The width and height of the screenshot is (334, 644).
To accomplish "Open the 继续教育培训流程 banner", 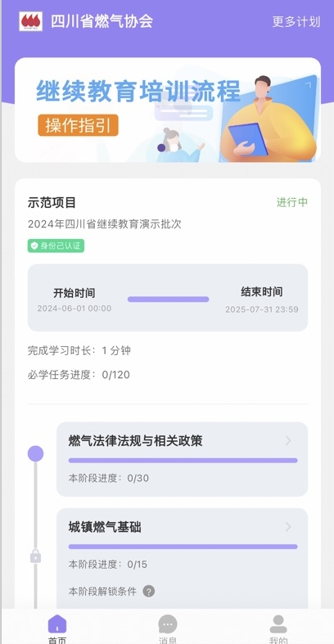I will click(168, 110).
